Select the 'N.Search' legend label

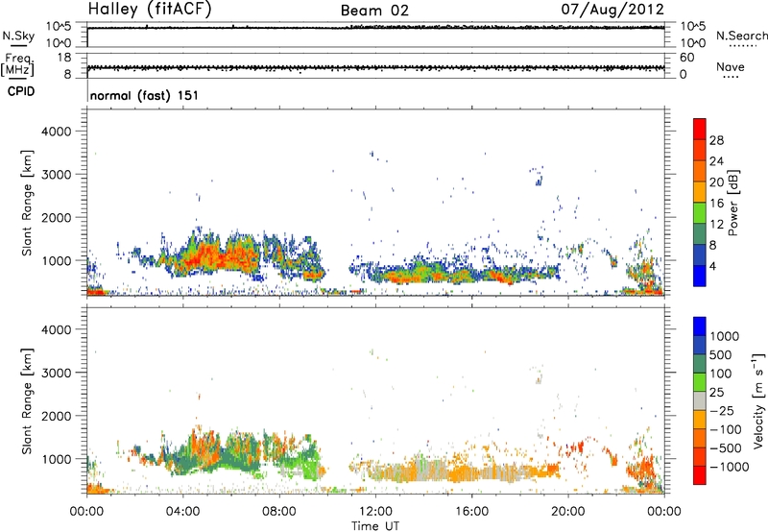(x=741, y=36)
